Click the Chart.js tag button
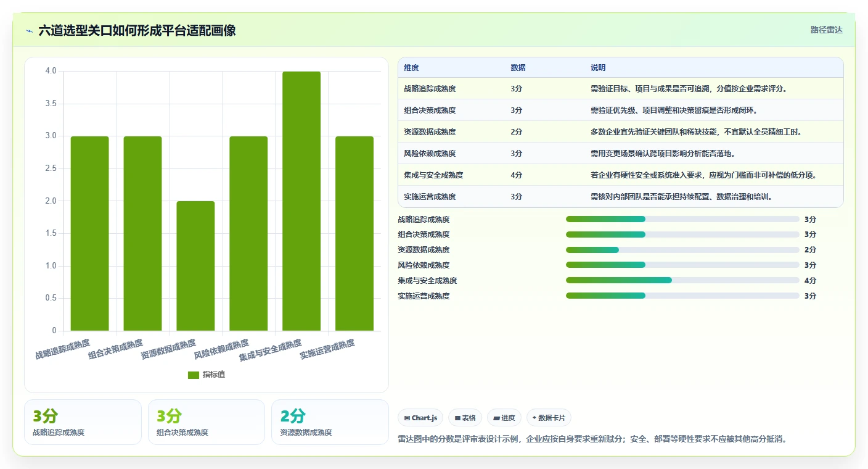 click(x=420, y=418)
